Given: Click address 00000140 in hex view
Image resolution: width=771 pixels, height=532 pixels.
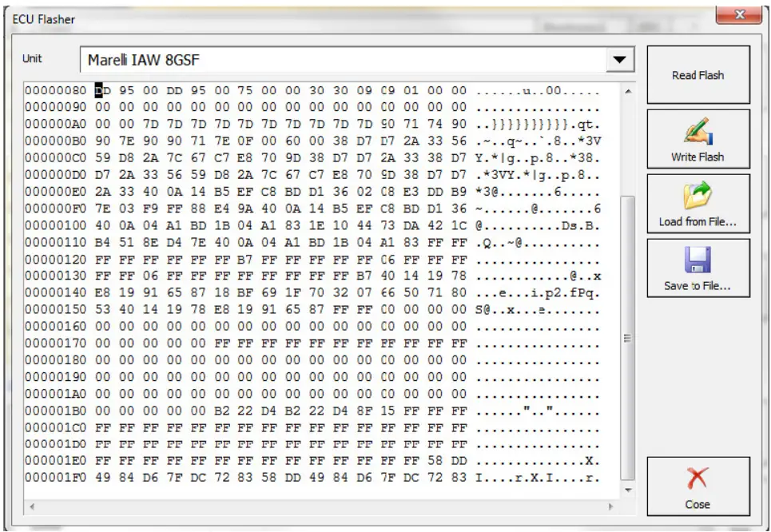Looking at the screenshot, I should point(56,292).
